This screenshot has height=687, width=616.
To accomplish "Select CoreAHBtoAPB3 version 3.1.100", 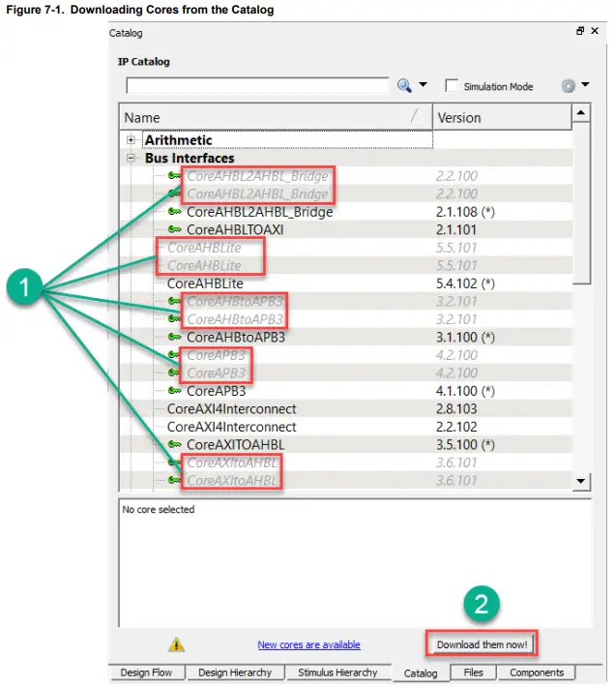I will (x=236, y=337).
